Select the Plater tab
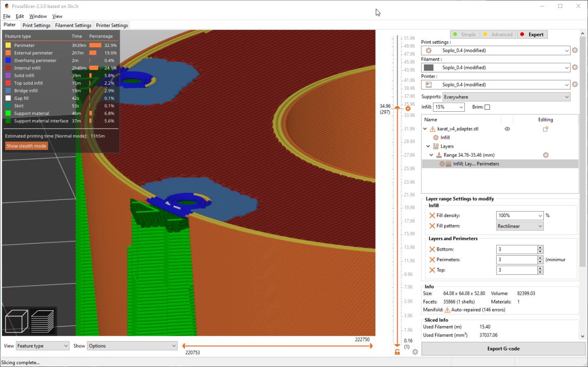Image resolution: width=588 pixels, height=367 pixels. (10, 25)
